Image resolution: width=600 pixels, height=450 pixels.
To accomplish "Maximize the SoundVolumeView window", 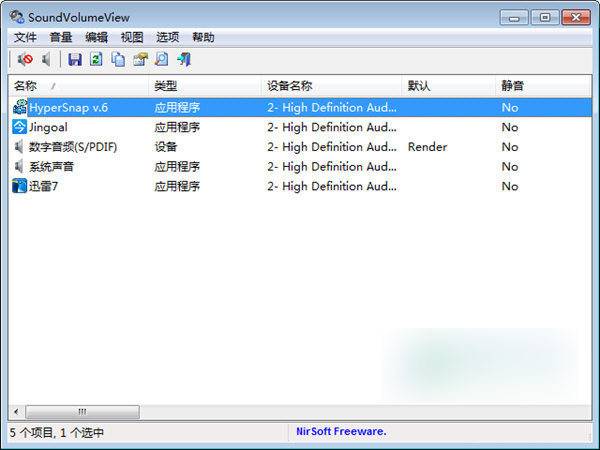I will [x=545, y=18].
